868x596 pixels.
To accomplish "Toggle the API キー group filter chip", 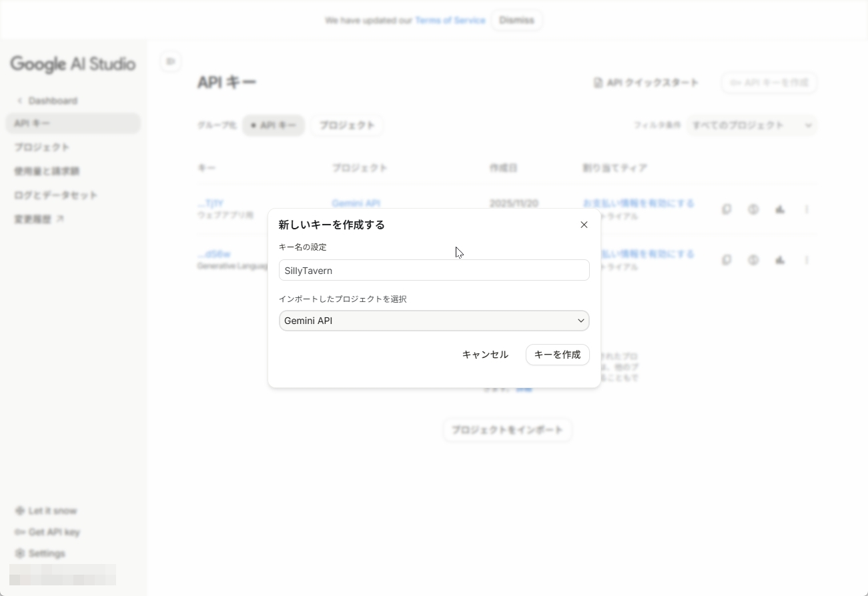I will [274, 125].
